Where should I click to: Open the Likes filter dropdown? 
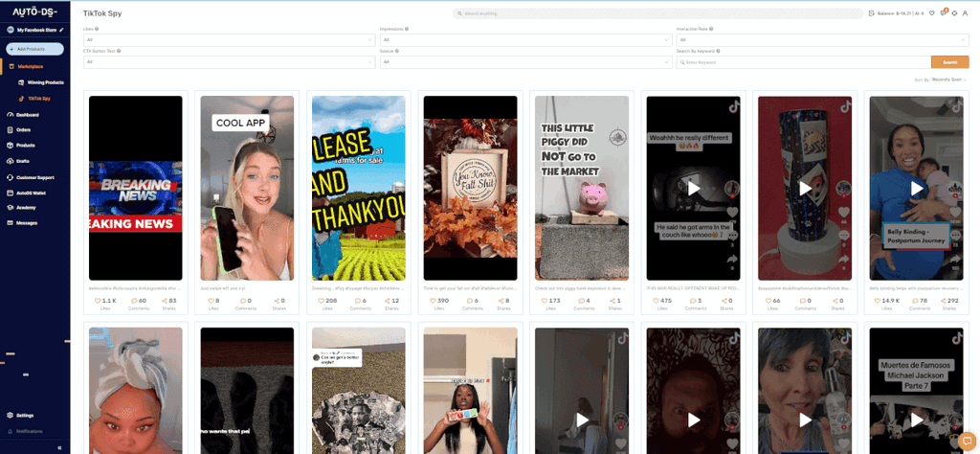230,40
